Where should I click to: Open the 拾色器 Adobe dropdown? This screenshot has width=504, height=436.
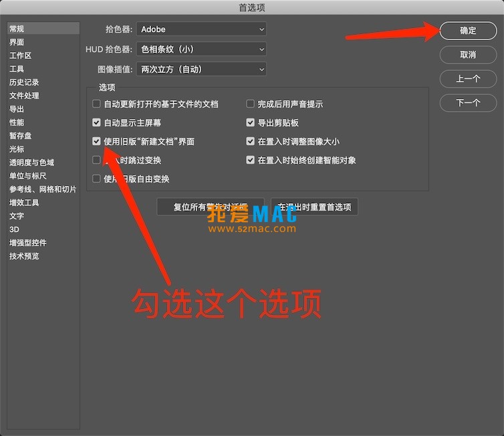pos(201,29)
